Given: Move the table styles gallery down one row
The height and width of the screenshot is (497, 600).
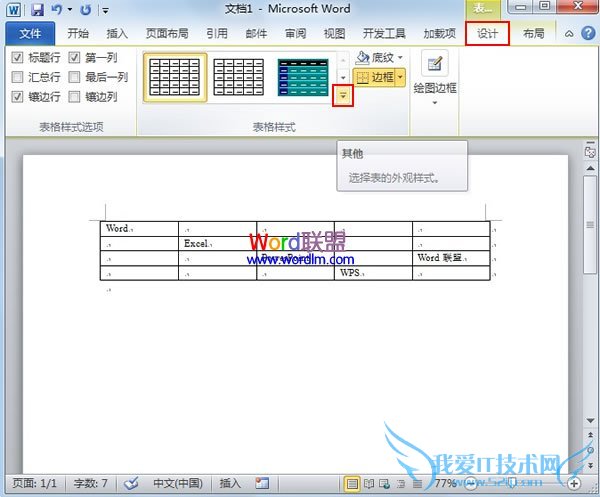Looking at the screenshot, I should 343,78.
